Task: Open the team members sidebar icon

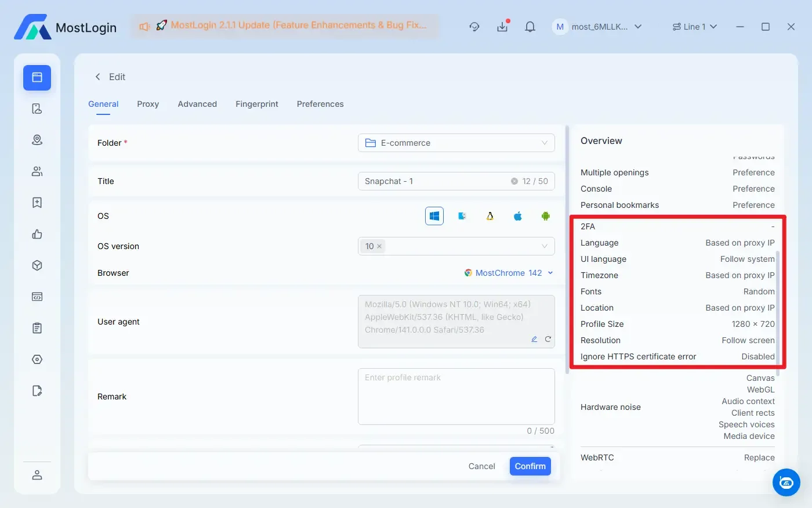Action: click(37, 171)
